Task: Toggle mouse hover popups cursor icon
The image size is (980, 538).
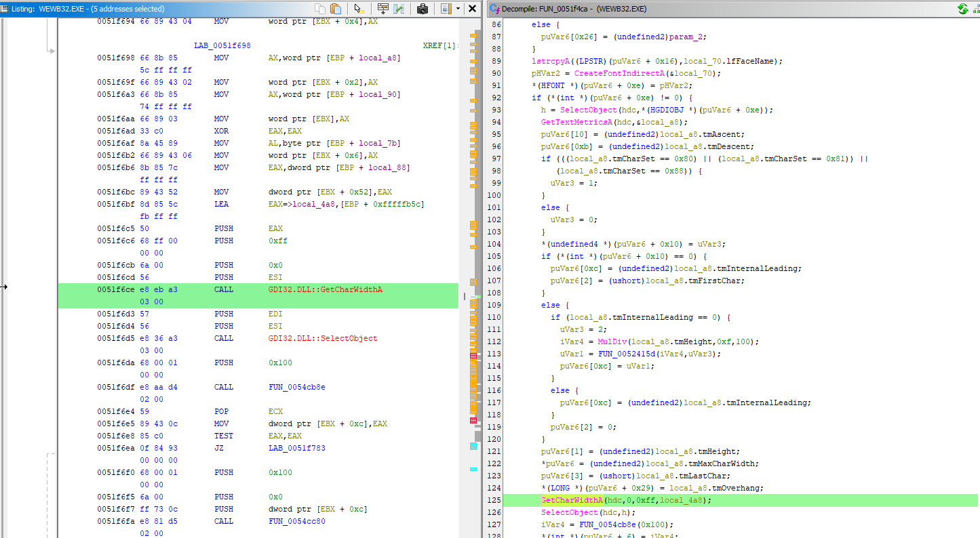Action: [x=358, y=9]
